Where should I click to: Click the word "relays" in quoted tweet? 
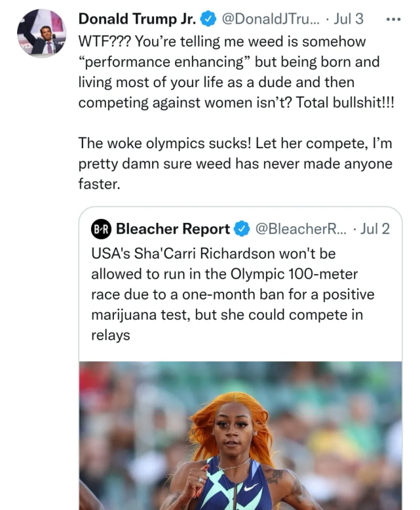111,336
